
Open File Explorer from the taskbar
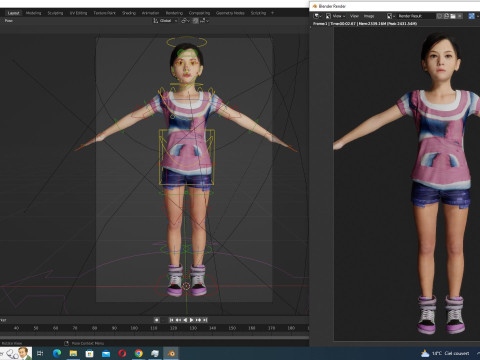pyautogui.click(x=73, y=353)
